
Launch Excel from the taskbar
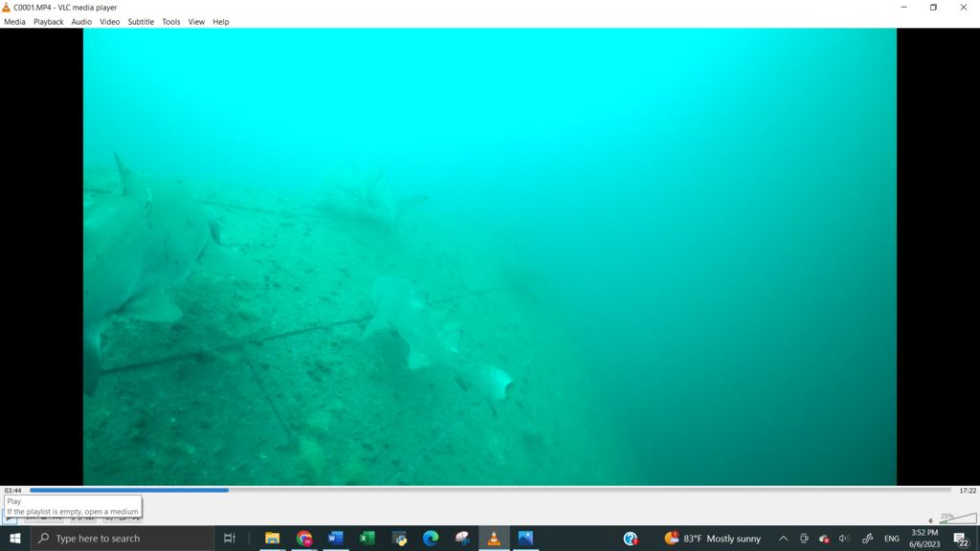[x=367, y=539]
